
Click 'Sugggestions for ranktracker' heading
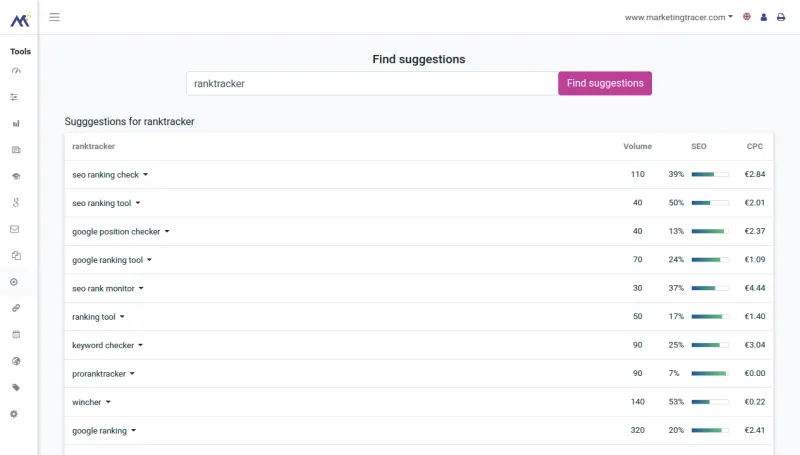130,121
